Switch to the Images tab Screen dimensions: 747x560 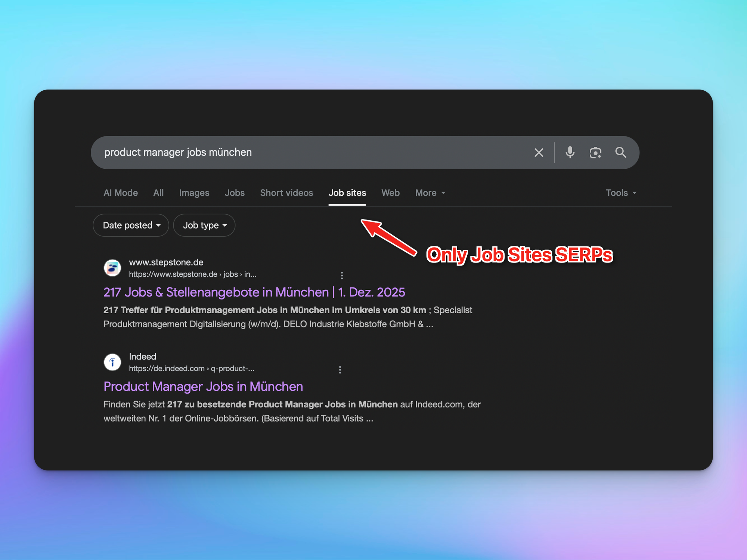point(194,193)
